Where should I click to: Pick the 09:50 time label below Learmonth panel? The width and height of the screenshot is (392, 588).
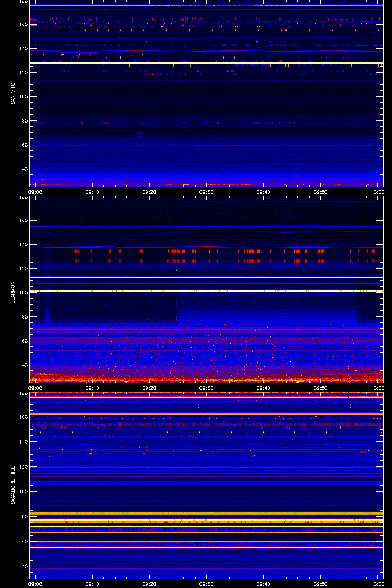[320, 388]
